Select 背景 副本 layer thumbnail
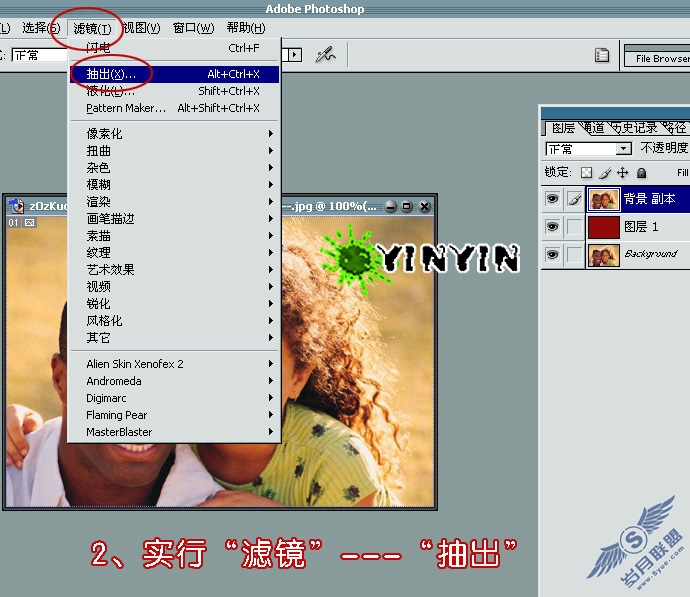The image size is (690, 597). 603,199
